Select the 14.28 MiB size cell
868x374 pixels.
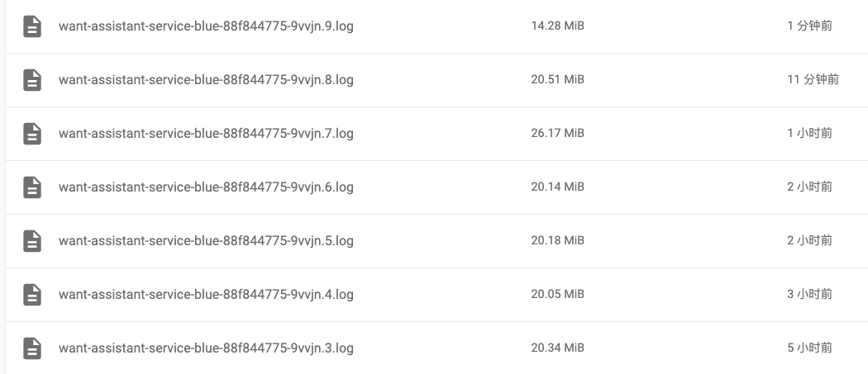pyautogui.click(x=557, y=26)
